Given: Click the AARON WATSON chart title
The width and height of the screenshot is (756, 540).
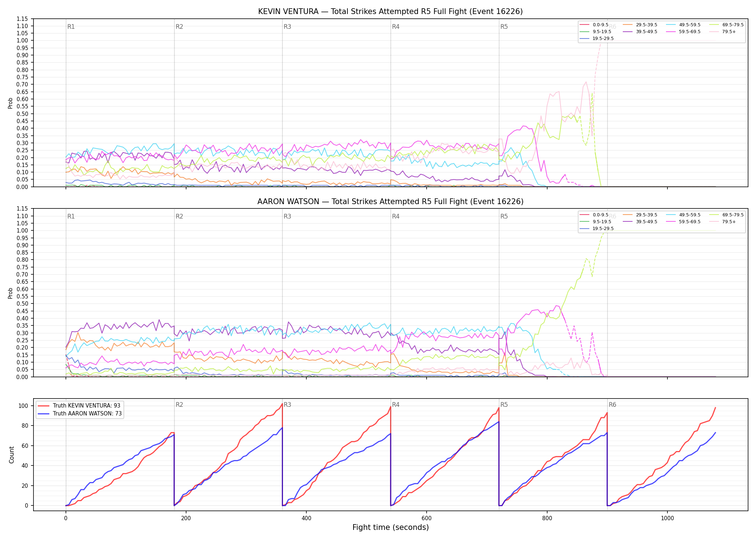Looking at the screenshot, I should coord(390,202).
